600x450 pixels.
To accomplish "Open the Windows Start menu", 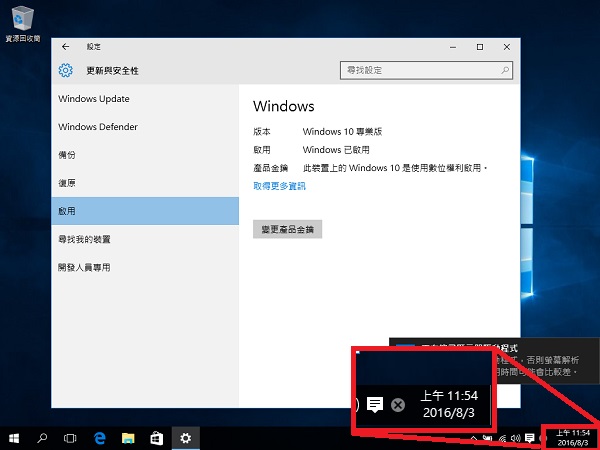I will [14, 438].
